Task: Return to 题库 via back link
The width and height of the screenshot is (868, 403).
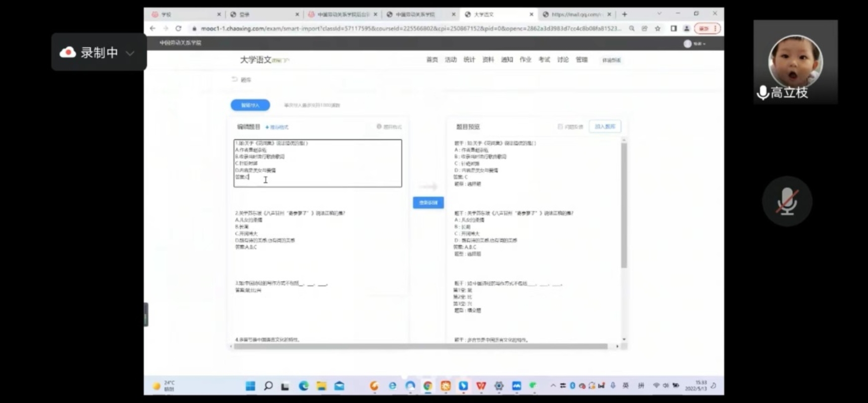Action: (x=241, y=80)
